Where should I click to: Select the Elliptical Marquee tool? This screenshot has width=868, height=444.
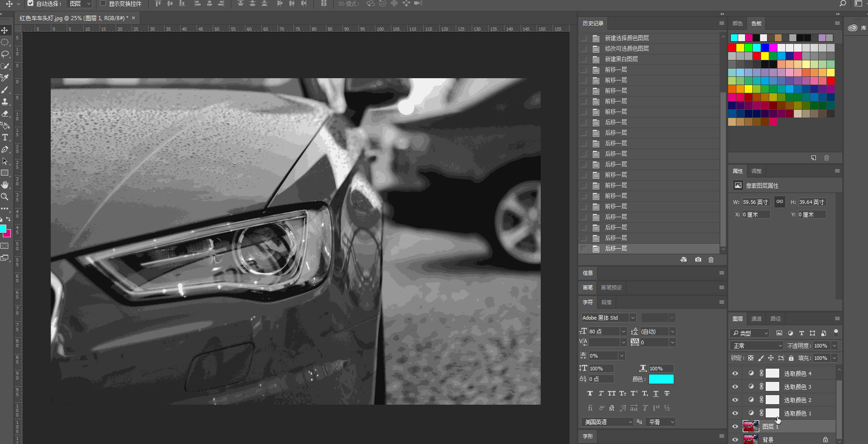(5, 42)
